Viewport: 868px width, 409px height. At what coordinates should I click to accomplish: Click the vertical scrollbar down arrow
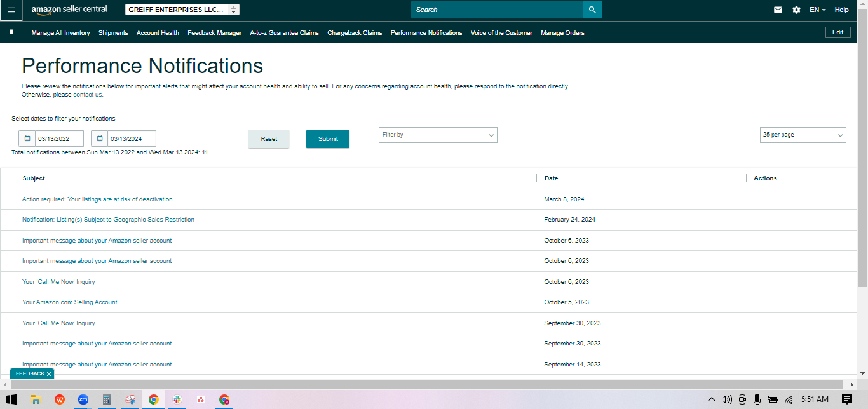click(x=863, y=373)
